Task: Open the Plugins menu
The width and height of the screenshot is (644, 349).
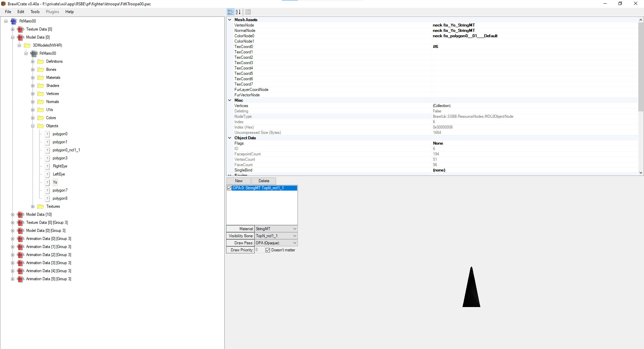Action: pyautogui.click(x=52, y=12)
